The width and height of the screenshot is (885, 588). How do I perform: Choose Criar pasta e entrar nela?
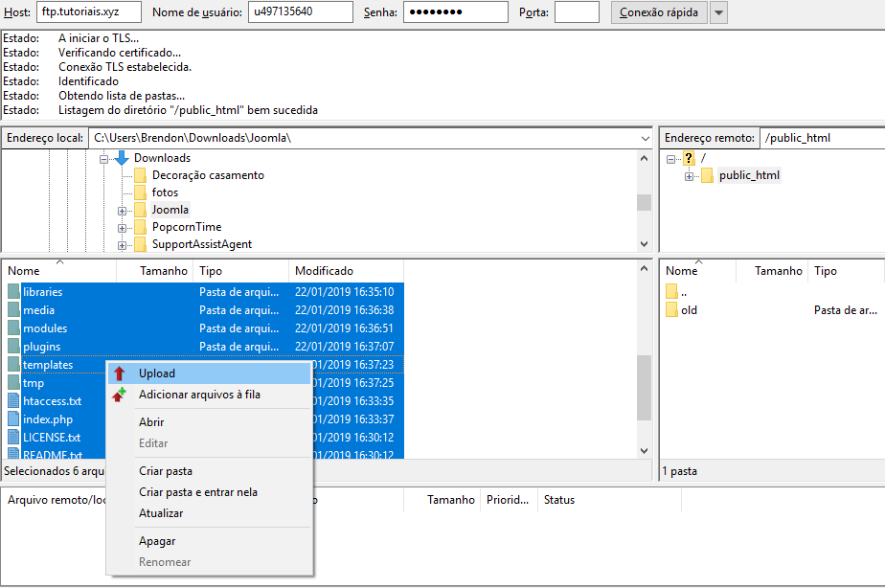pyautogui.click(x=210, y=492)
